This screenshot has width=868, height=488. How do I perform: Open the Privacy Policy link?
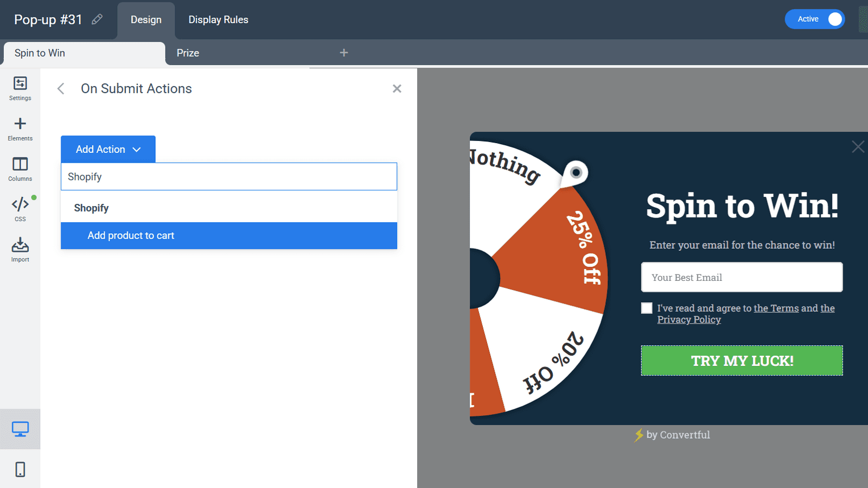(689, 319)
